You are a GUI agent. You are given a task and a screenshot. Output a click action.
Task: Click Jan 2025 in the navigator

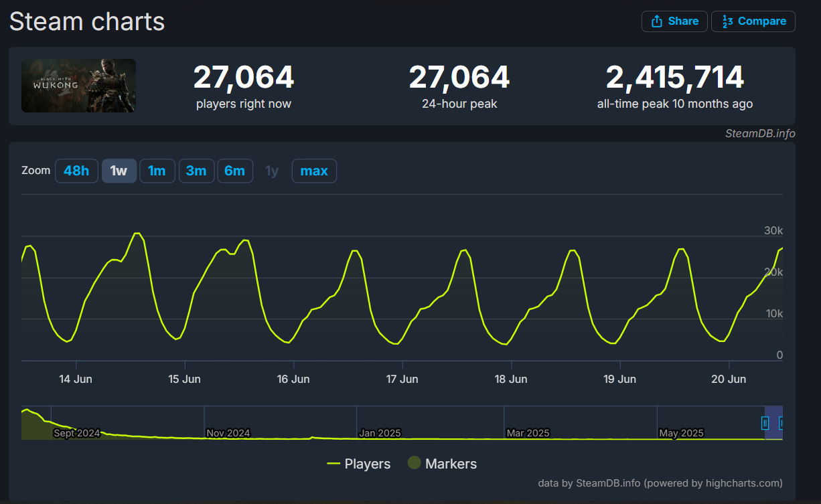(380, 433)
